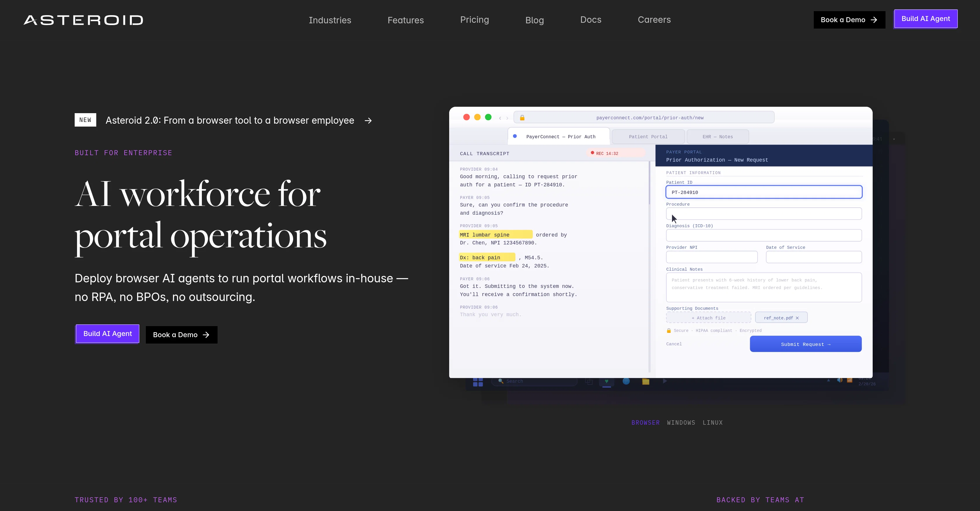
Task: Click the green maximize dot in the mock browser
Action: pos(488,117)
